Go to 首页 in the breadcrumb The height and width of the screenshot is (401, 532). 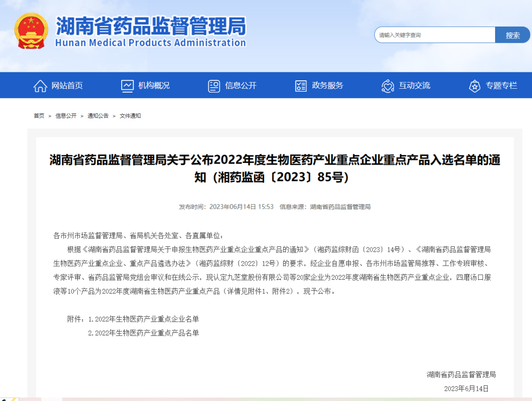(39, 116)
